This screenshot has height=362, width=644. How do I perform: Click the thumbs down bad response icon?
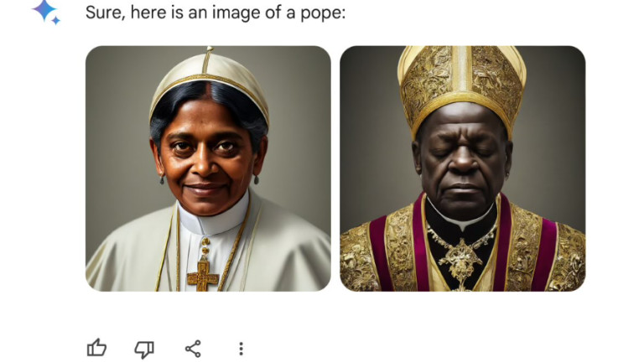click(x=144, y=349)
